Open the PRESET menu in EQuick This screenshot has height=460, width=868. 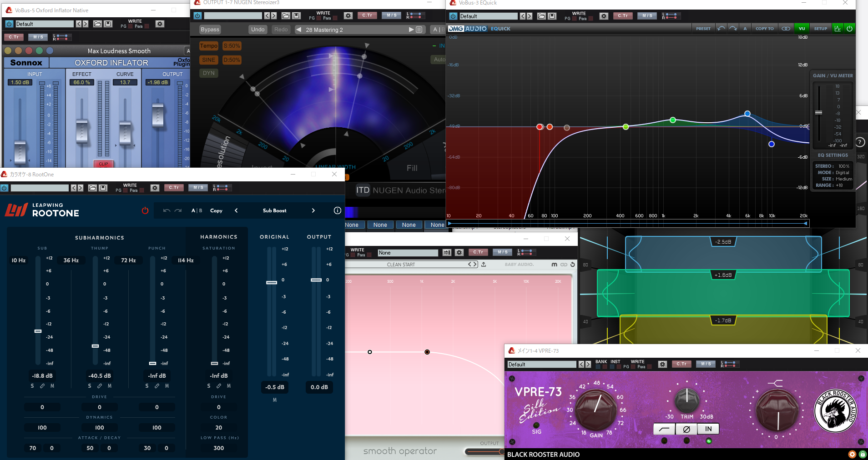point(703,29)
